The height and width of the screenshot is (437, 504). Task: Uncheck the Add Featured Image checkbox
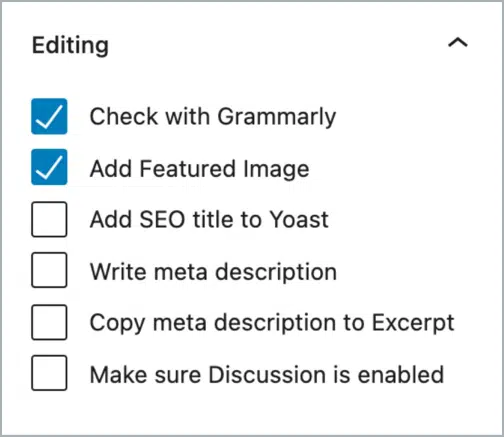point(49,167)
